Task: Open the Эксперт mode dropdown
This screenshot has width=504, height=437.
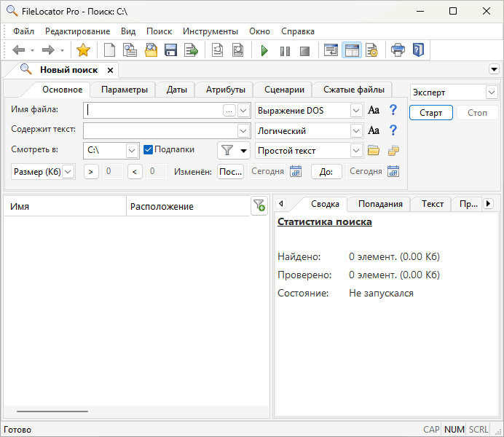Action: [x=491, y=92]
